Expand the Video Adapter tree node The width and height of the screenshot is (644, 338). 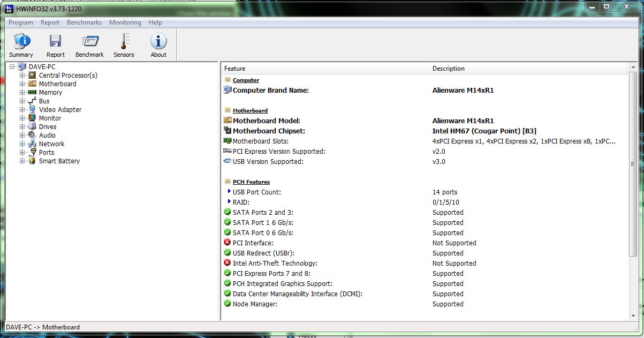click(22, 110)
